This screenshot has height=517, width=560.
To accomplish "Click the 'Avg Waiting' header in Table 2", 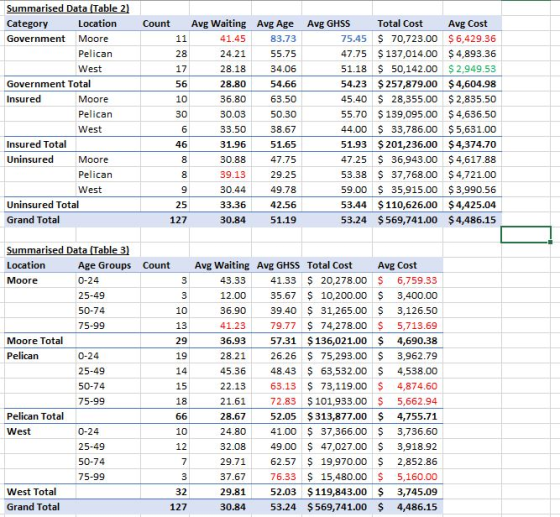I will (219, 24).
